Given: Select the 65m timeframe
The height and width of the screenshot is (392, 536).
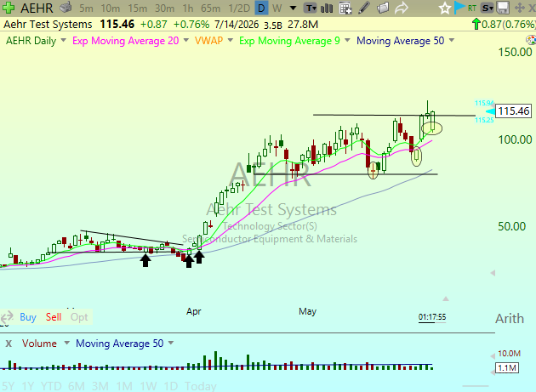Looking at the screenshot, I should click(x=211, y=8).
